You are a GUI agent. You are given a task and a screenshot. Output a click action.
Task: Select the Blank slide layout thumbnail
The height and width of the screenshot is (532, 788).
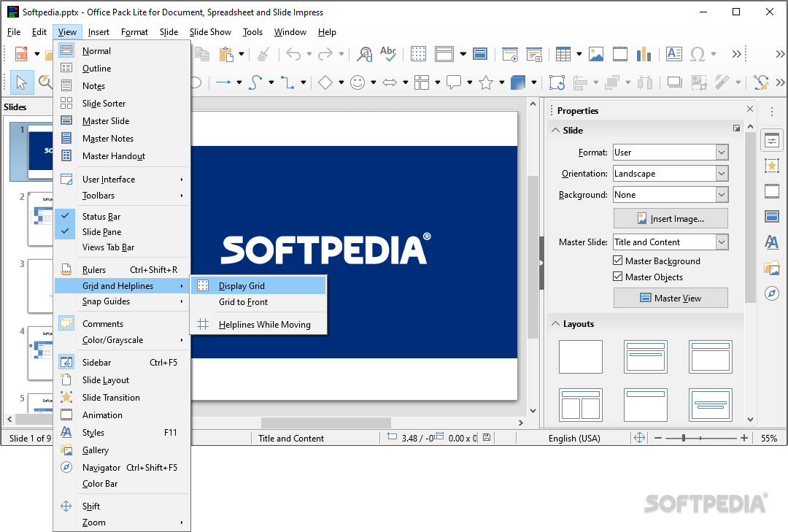[581, 357]
